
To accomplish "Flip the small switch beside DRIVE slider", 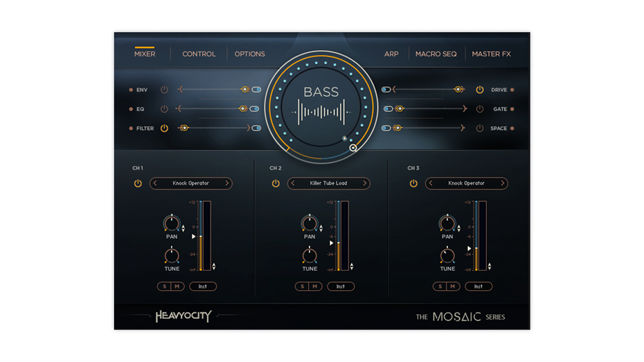I will 386,90.
